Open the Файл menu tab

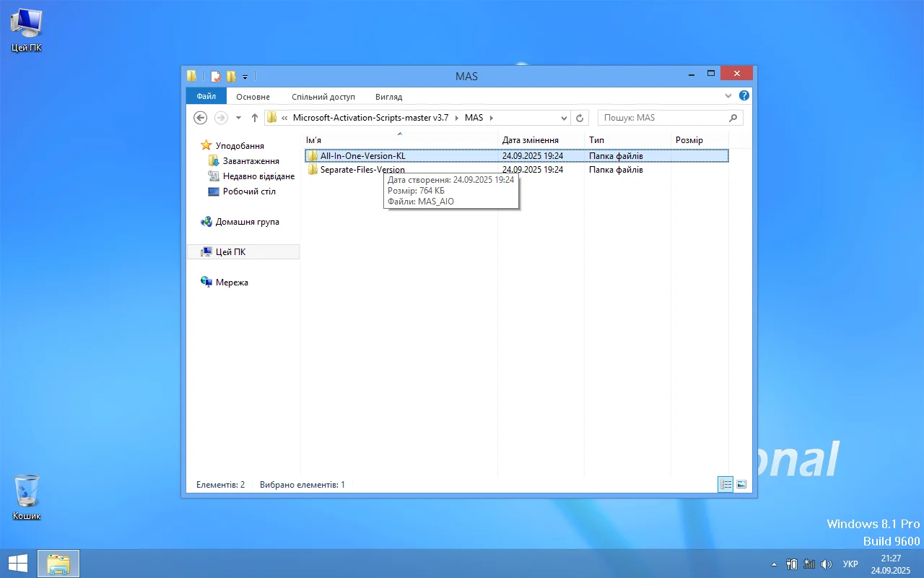coord(206,96)
